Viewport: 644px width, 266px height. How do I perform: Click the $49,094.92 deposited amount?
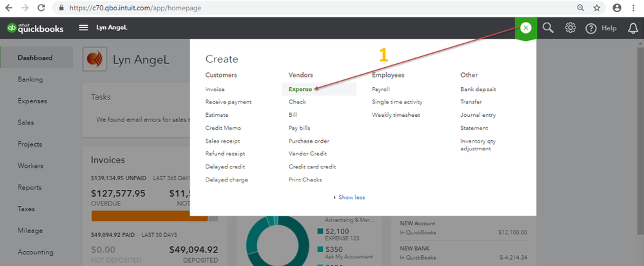coord(193,250)
